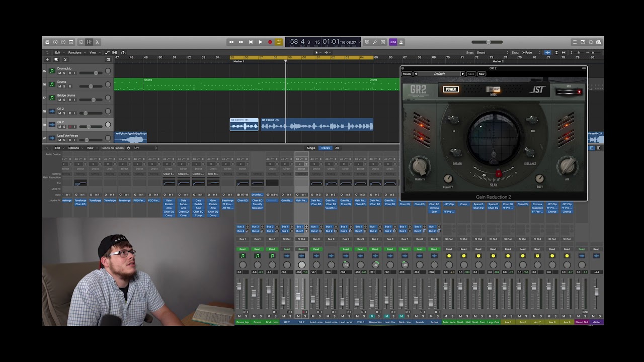Click New in the GR 2 plugin header
Image resolution: width=644 pixels, height=362 pixels.
481,74
